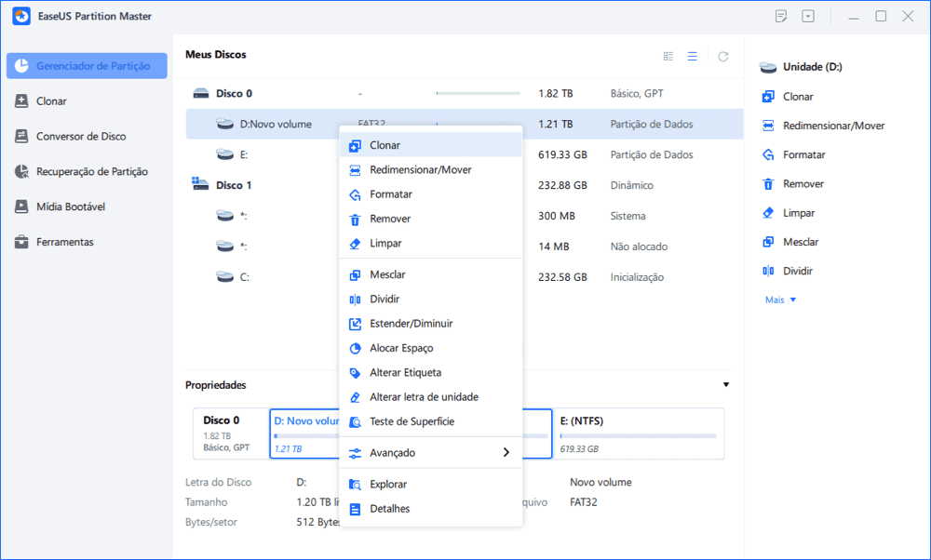Image resolution: width=931 pixels, height=560 pixels.
Task: Choose Formatar in the context menu
Action: [430, 194]
